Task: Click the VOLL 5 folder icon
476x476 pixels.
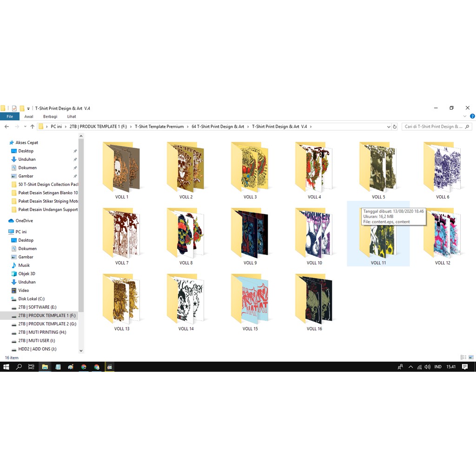Action: coord(378,167)
